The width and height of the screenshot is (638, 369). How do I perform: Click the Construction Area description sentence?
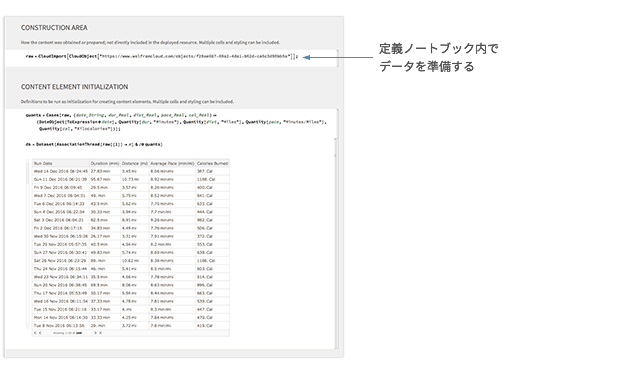(x=151, y=42)
